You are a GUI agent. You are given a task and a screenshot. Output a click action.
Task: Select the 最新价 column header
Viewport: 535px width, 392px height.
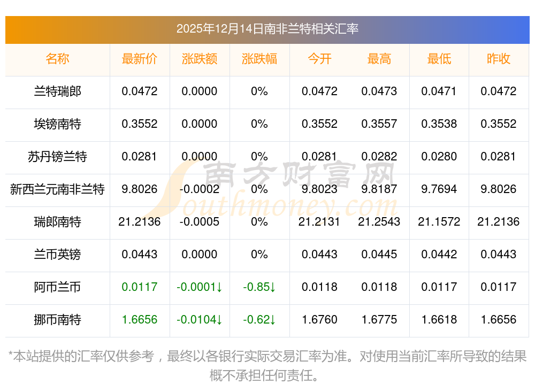tap(140, 59)
